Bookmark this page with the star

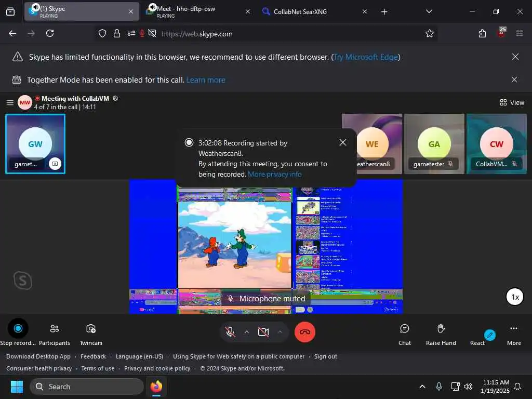pyautogui.click(x=430, y=33)
